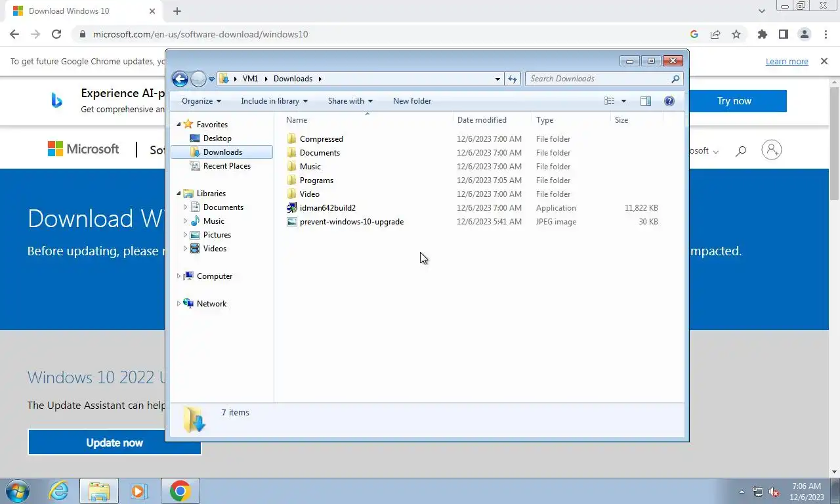
Task: Click the Chrome reload page button
Action: [x=56, y=34]
